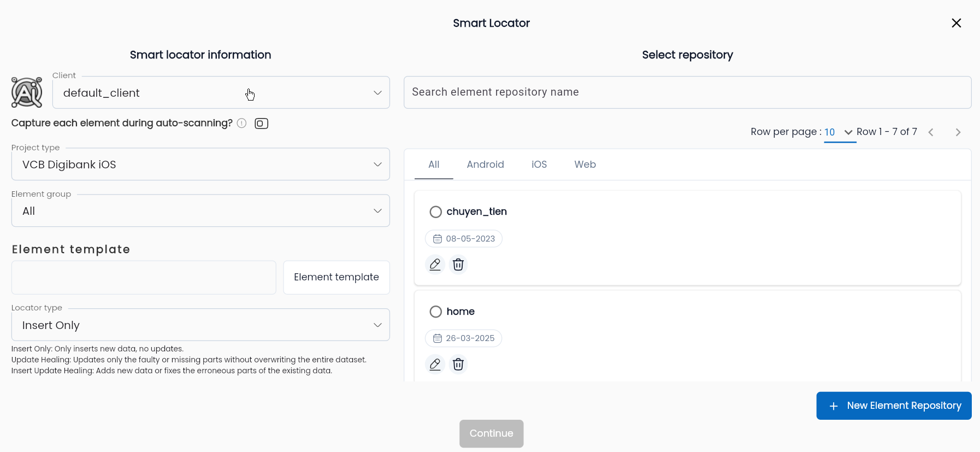
Task: Open the Locator type dropdown Insert Only
Action: pos(200,325)
